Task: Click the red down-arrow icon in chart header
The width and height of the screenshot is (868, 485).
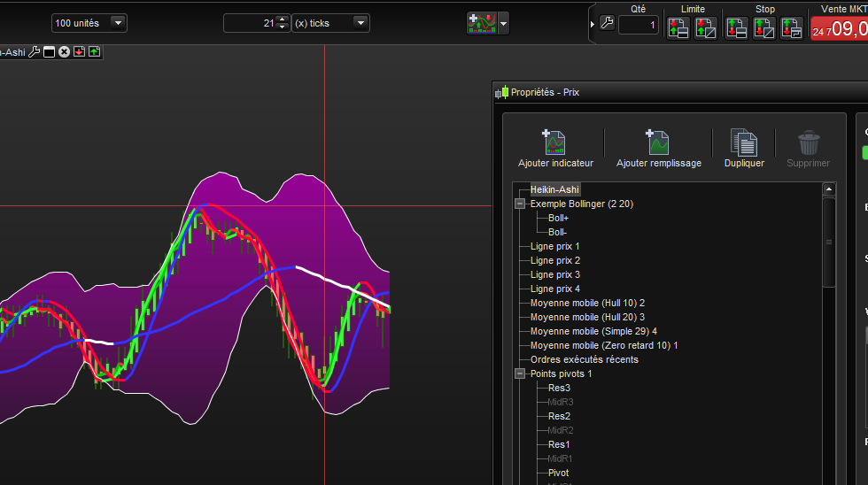Action: coord(79,52)
